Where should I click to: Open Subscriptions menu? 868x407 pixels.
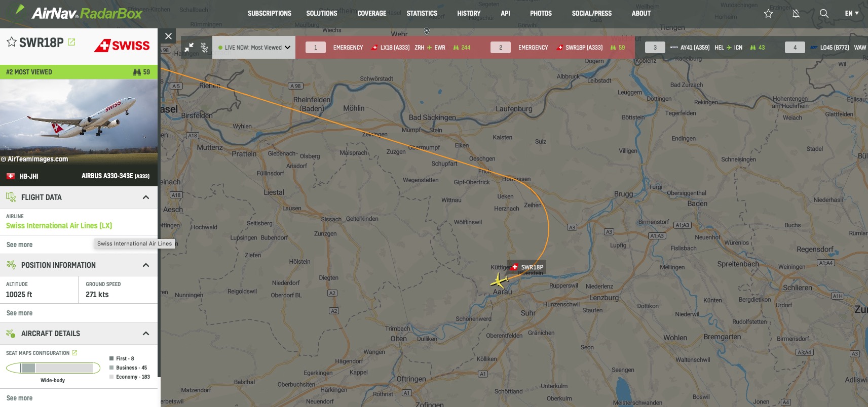pos(270,13)
